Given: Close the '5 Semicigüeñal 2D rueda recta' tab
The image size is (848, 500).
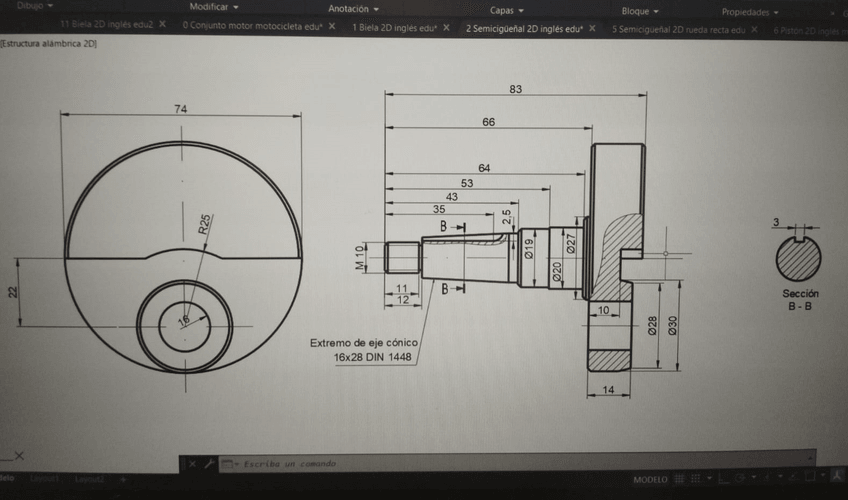Looking at the screenshot, I should 754,30.
